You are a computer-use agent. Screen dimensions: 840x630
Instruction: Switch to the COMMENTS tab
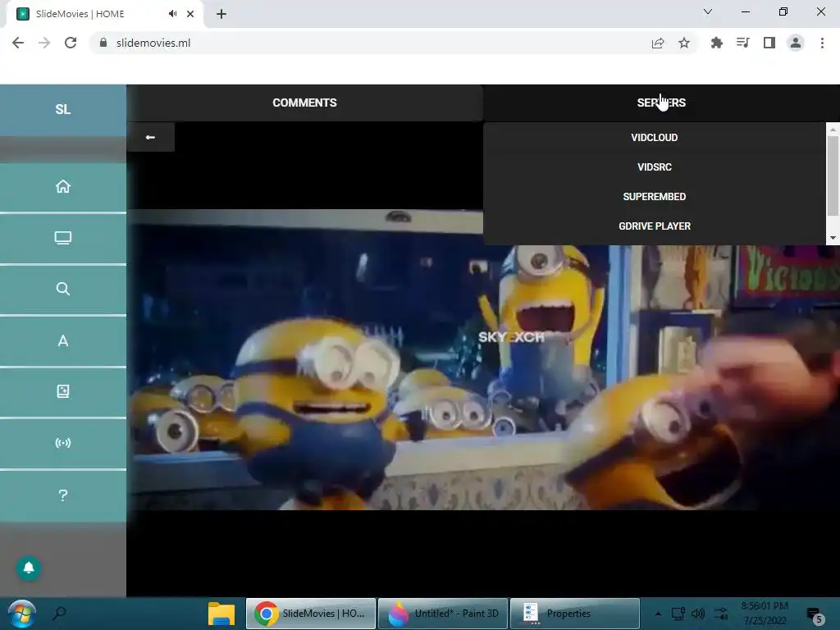[304, 103]
